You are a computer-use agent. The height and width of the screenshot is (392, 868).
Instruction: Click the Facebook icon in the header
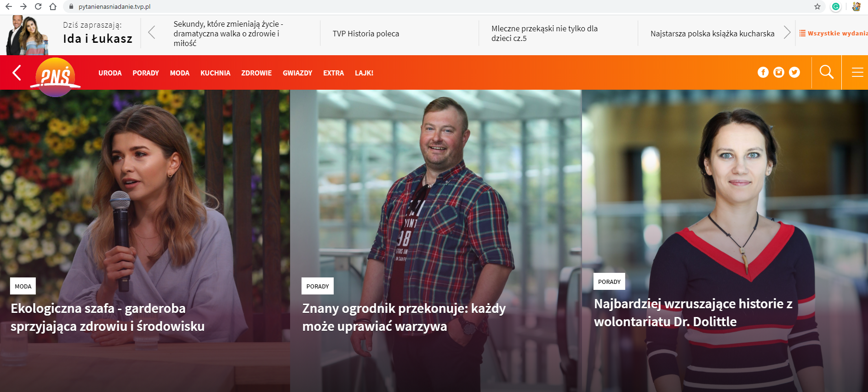(763, 72)
